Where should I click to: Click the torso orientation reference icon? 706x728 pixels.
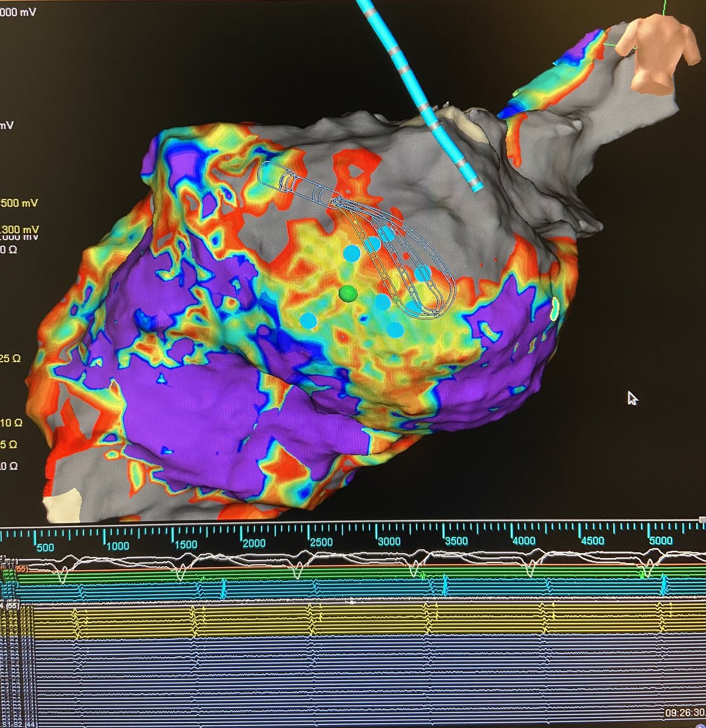point(658,55)
